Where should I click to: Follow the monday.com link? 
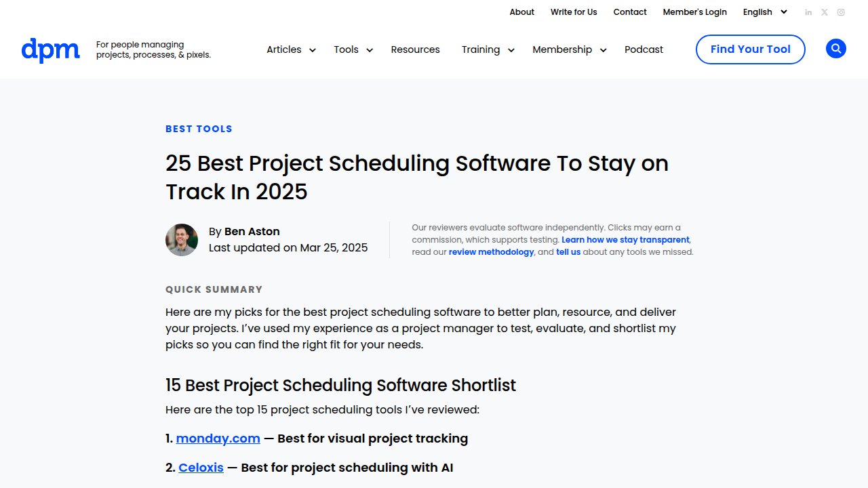click(x=218, y=439)
